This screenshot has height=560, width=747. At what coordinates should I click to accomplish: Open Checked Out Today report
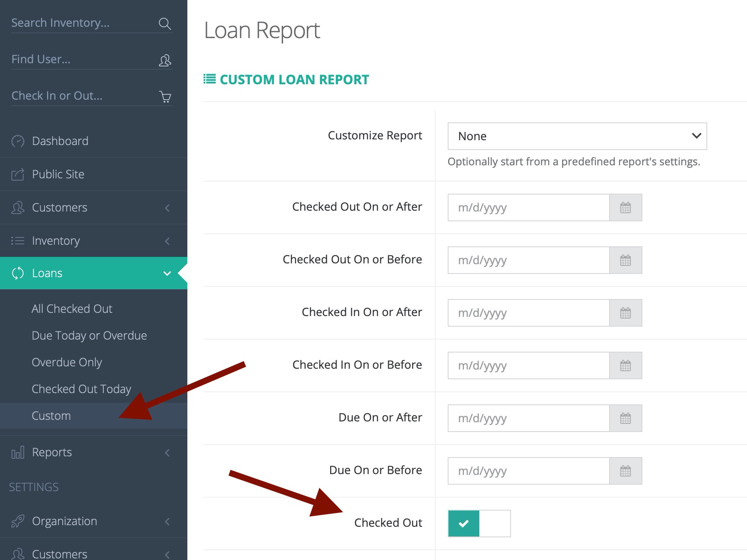(82, 389)
